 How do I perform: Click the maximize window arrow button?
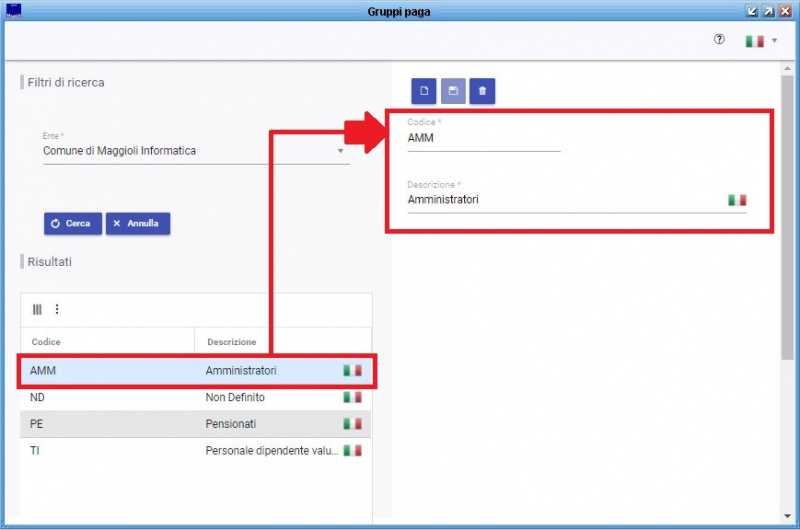pos(768,11)
